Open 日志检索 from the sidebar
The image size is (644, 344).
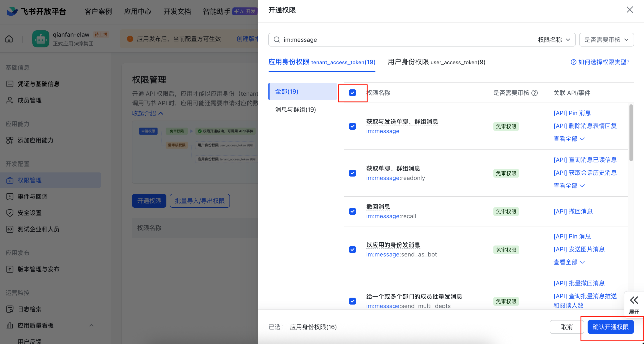pos(30,309)
